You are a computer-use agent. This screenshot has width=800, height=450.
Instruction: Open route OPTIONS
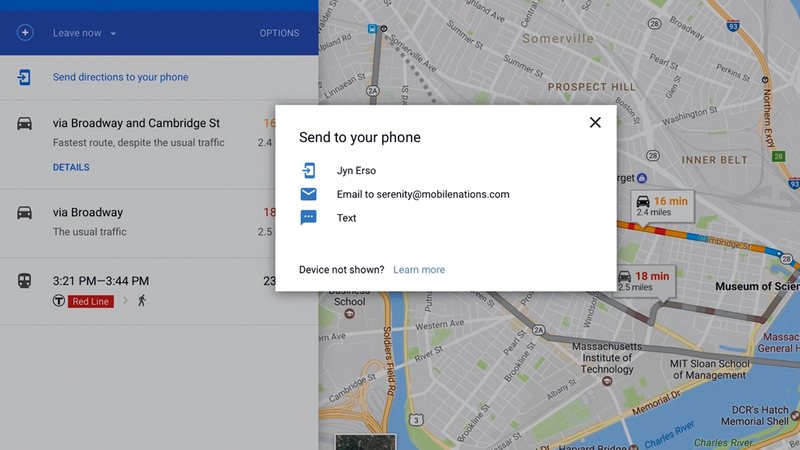pos(279,33)
